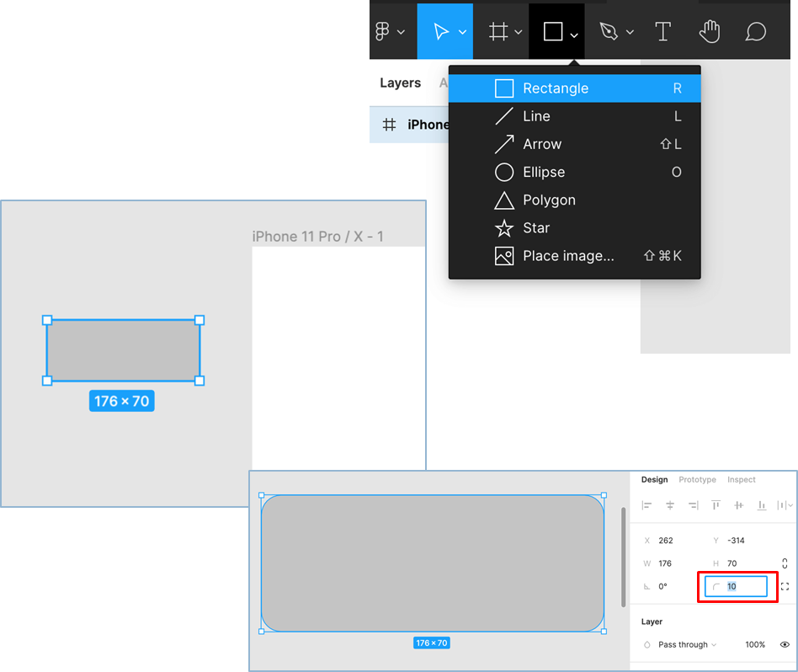Switch to the Design tab
The height and width of the screenshot is (672, 798).
pyautogui.click(x=654, y=479)
